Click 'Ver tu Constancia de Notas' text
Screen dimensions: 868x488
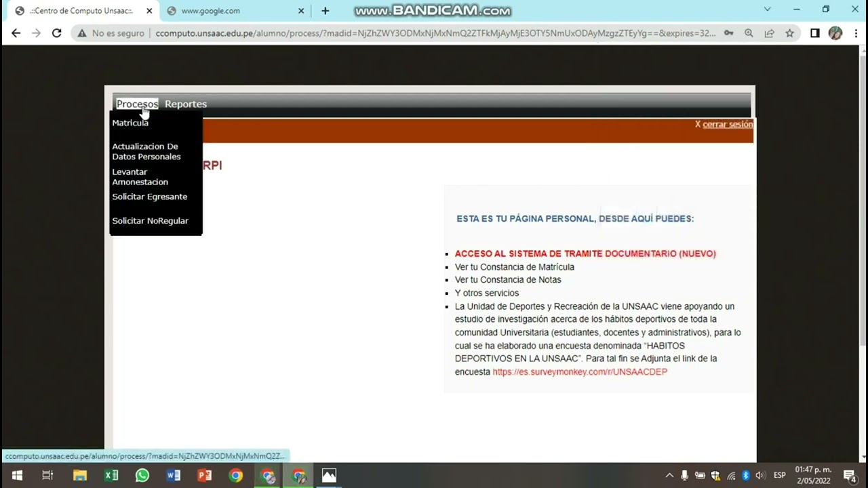point(508,279)
